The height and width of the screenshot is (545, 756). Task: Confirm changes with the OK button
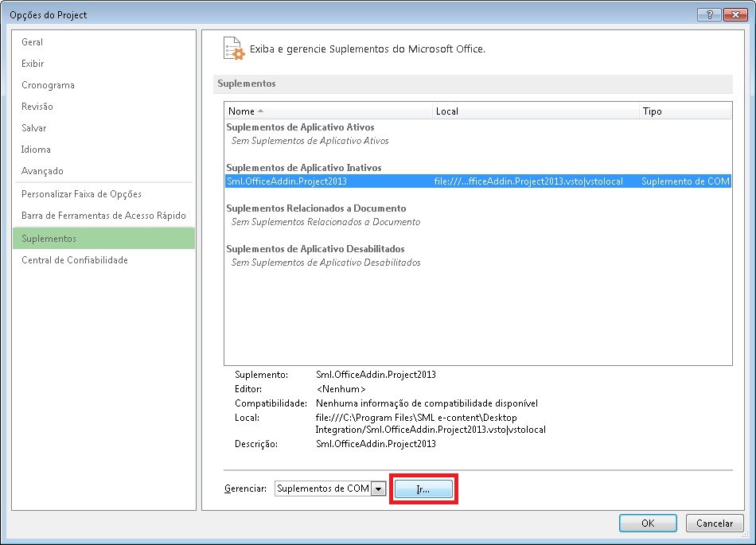pos(647,523)
